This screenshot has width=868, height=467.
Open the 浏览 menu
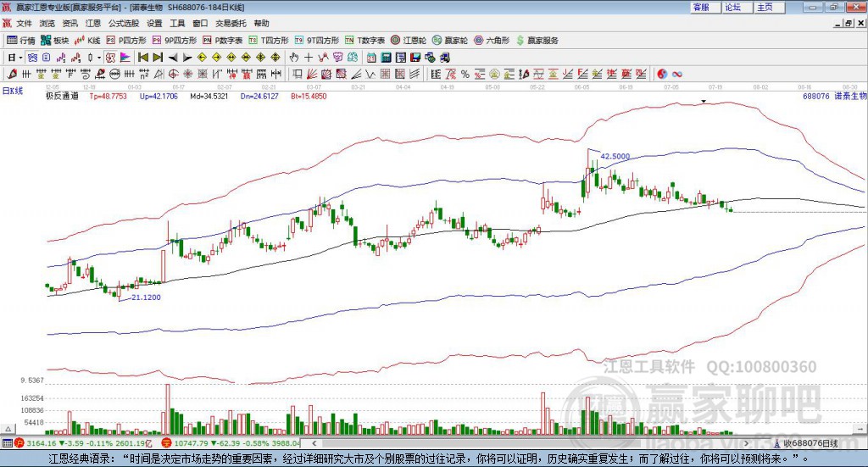pyautogui.click(x=47, y=23)
